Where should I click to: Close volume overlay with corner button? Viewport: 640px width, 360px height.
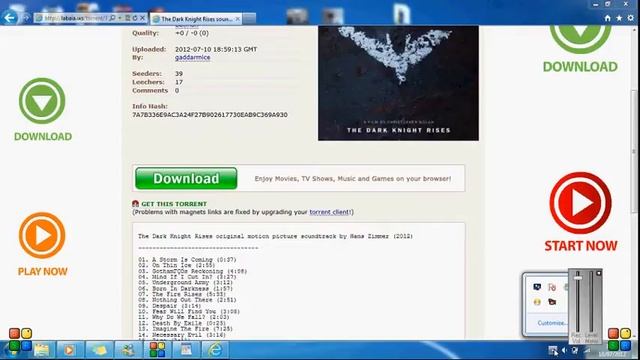click(598, 273)
